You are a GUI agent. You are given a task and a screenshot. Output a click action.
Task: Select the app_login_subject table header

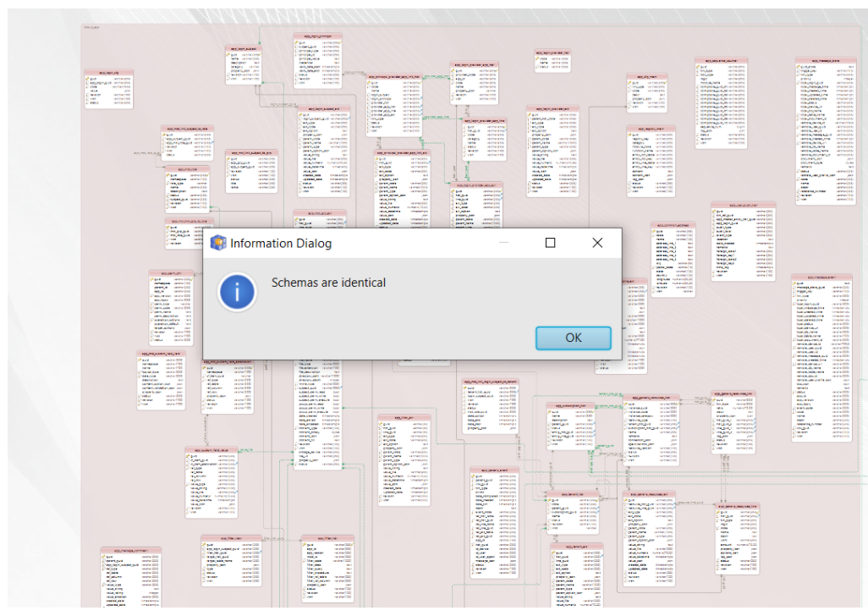[x=244, y=49]
